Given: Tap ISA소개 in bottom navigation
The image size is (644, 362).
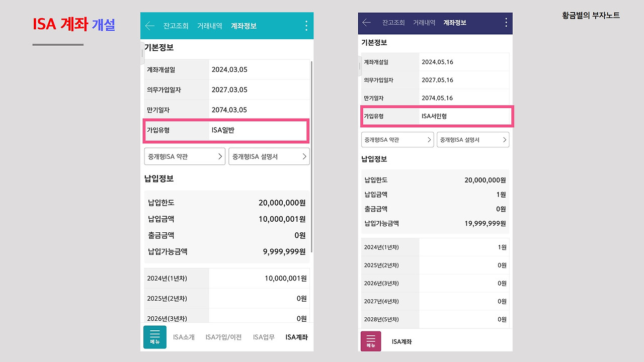Looking at the screenshot, I should coord(184,337).
